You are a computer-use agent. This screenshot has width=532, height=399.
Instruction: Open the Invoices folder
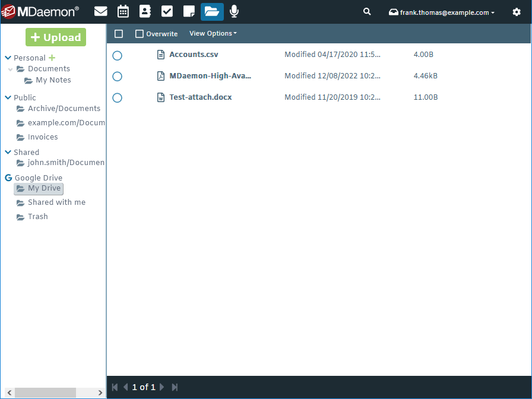43,137
